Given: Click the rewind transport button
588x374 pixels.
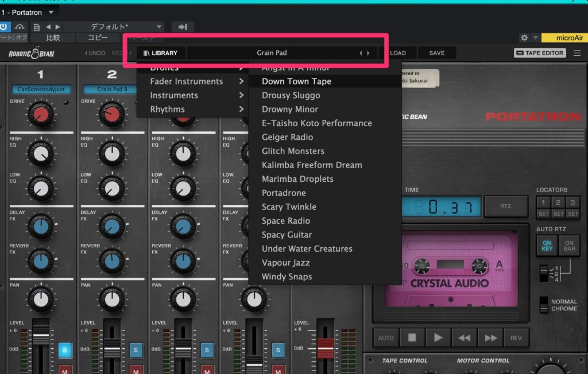Looking at the screenshot, I should [464, 338].
